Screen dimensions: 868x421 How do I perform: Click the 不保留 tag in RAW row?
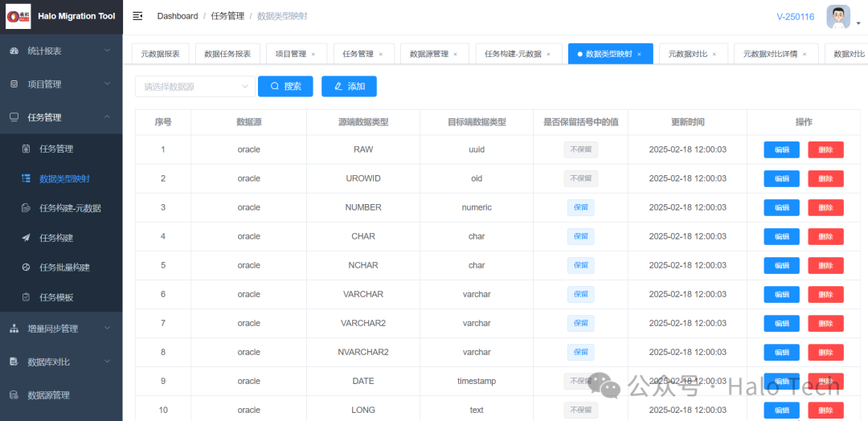coord(581,150)
